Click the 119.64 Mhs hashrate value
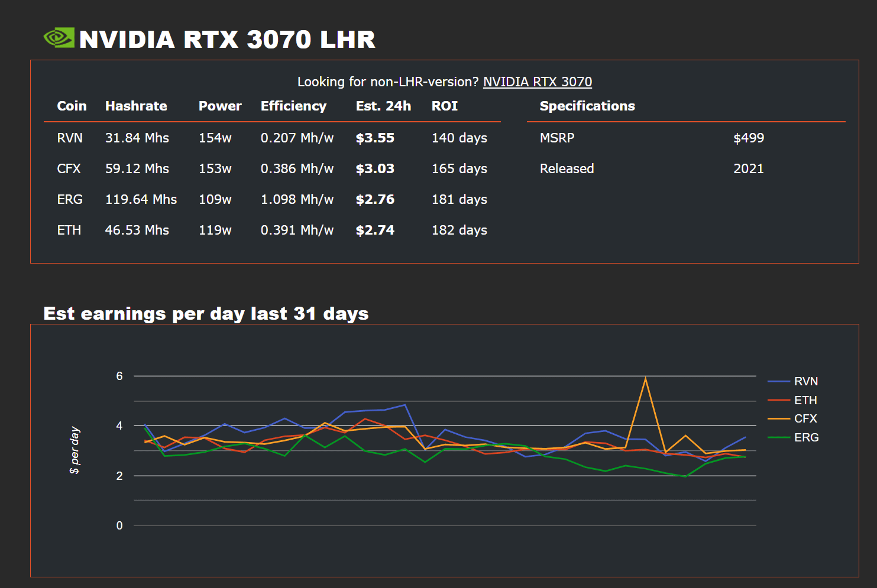The width and height of the screenshot is (877, 588). point(141,199)
